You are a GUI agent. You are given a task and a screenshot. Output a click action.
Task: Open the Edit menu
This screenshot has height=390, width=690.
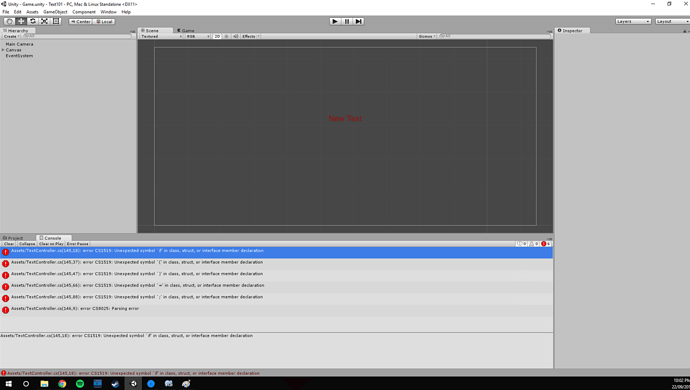[18, 12]
